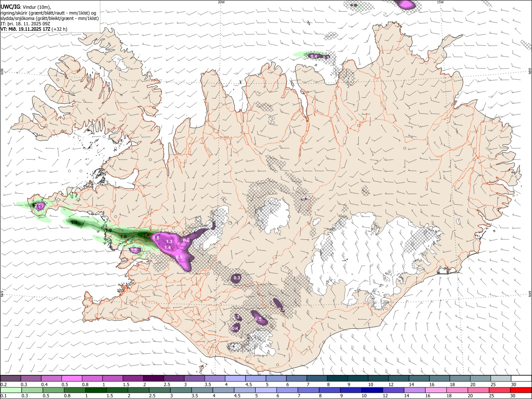Pick the navy blue swatch labeled 10 in bottom row
Image resolution: width=532 pixels, height=399 pixels.
pyautogui.click(x=372, y=390)
